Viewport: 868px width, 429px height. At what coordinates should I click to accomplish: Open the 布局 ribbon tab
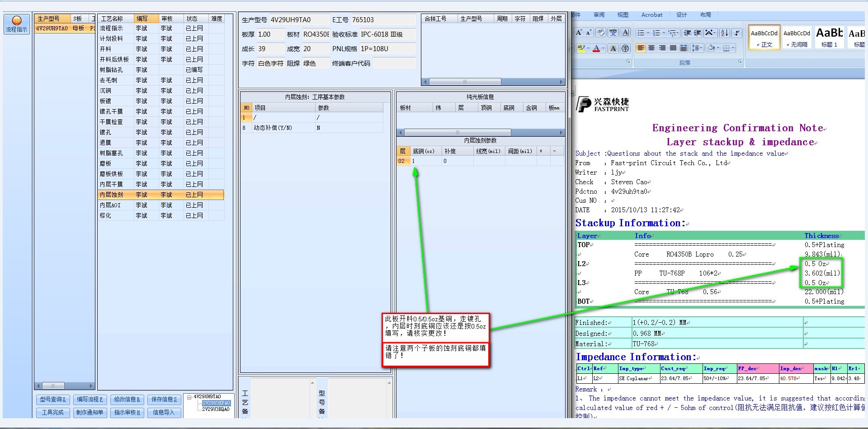pyautogui.click(x=706, y=15)
